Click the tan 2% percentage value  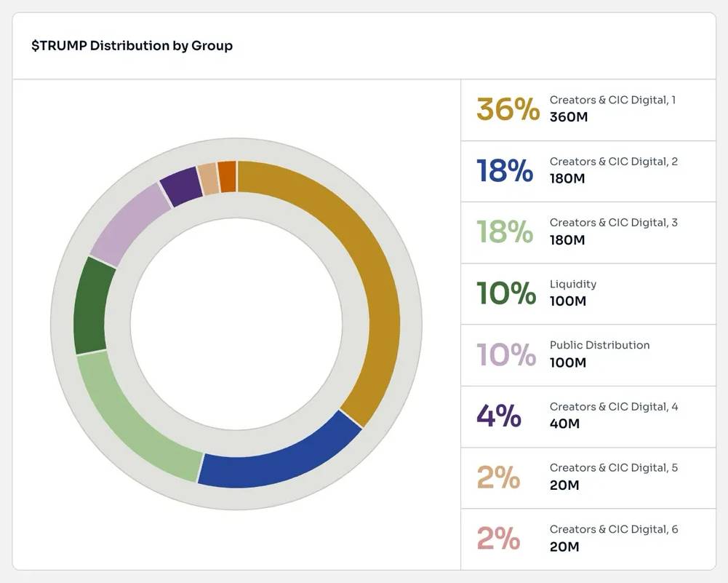(498, 477)
